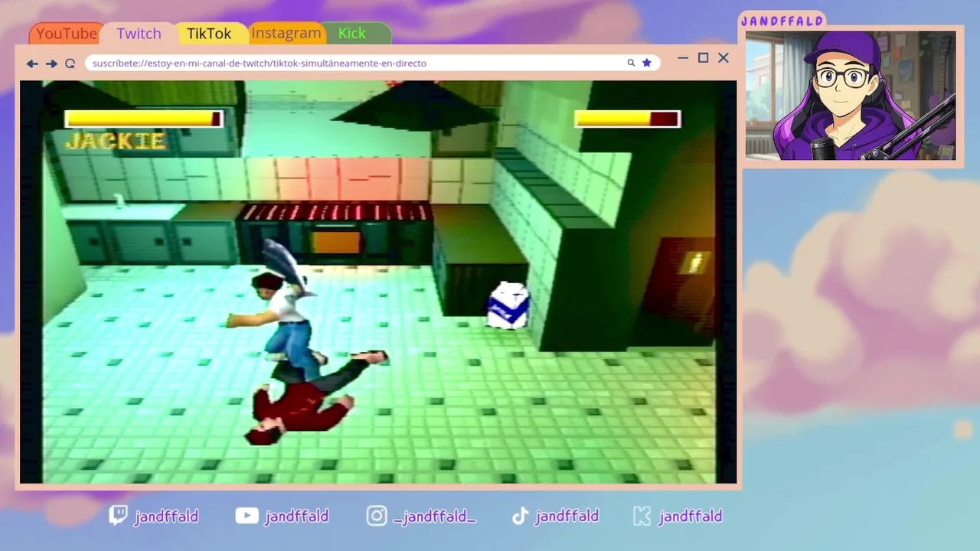Screen dimensions: 980x551
Task: Click the reload icon by the address bar
Action: (70, 64)
